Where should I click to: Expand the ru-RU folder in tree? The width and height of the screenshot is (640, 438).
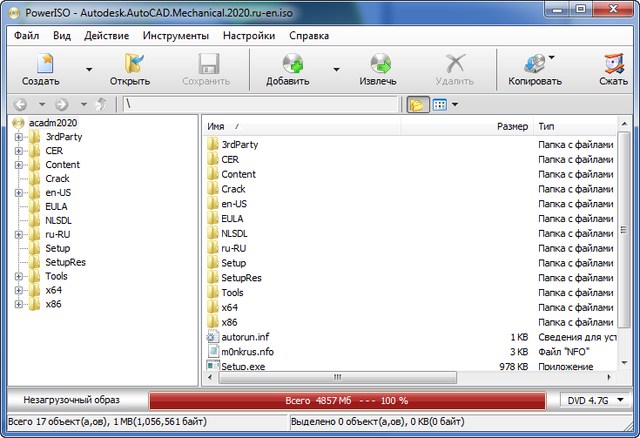pyautogui.click(x=18, y=235)
